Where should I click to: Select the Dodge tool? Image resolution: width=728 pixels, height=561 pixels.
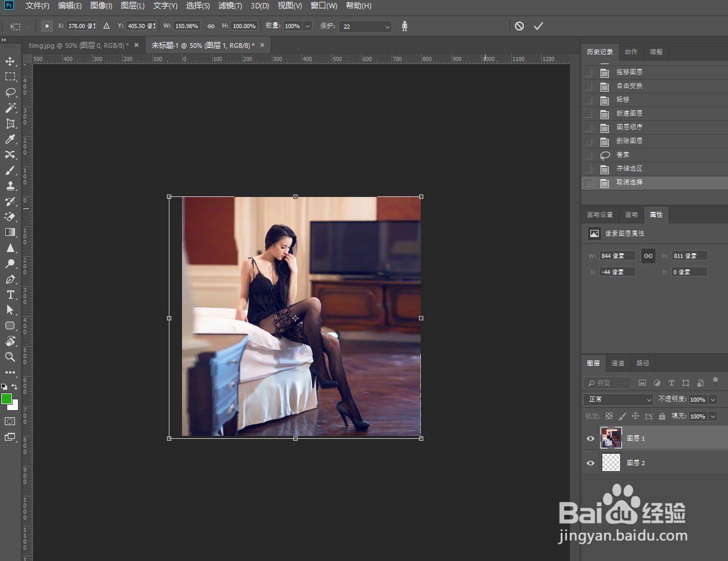tap(10, 263)
